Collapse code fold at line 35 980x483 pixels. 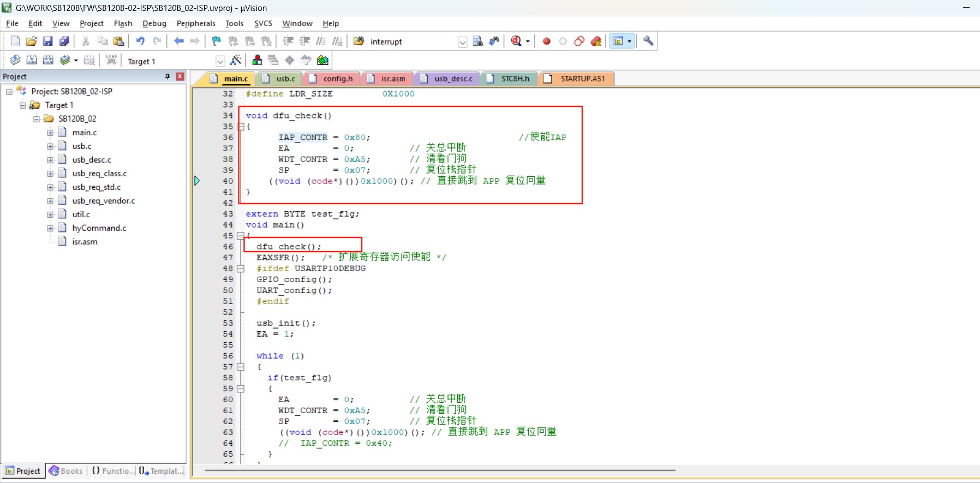coord(241,127)
